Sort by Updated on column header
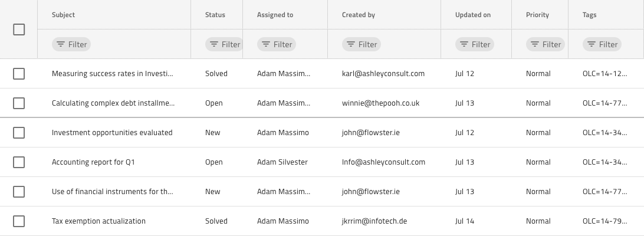 coord(472,15)
